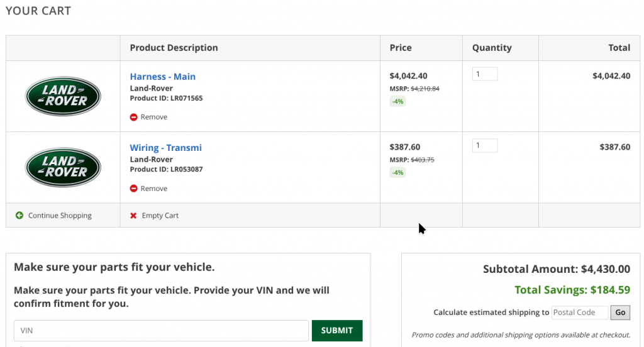Go back via the Continue Shopping text link
The image size is (644, 347).
click(x=60, y=215)
